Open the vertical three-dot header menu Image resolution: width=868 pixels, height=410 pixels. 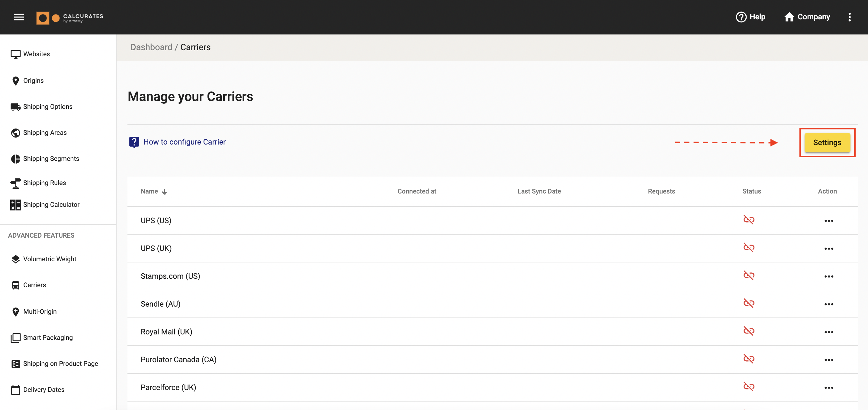(850, 17)
